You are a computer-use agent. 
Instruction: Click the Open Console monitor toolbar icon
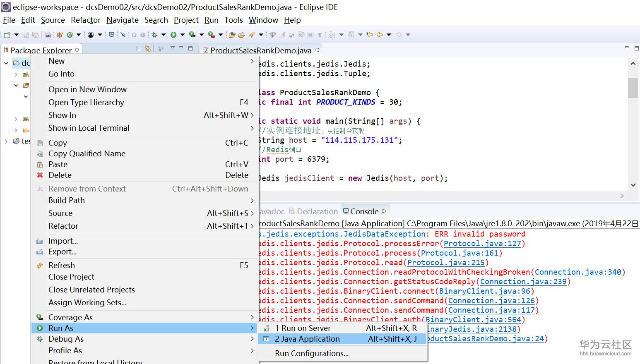click(111, 35)
